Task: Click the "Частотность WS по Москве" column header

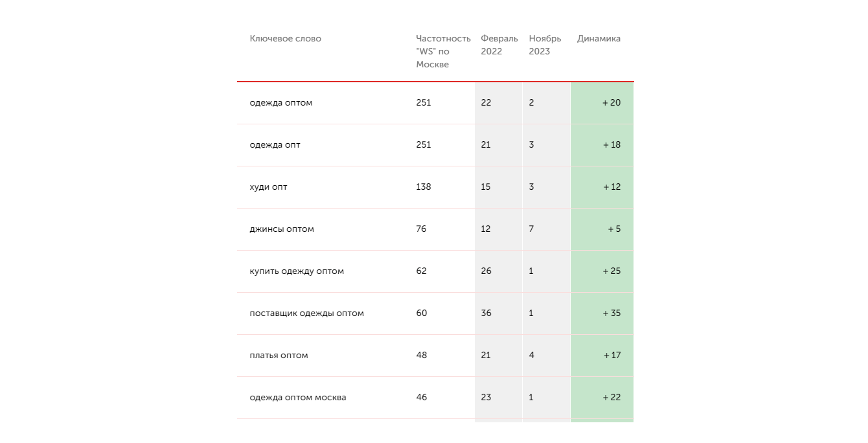Action: pos(443,51)
